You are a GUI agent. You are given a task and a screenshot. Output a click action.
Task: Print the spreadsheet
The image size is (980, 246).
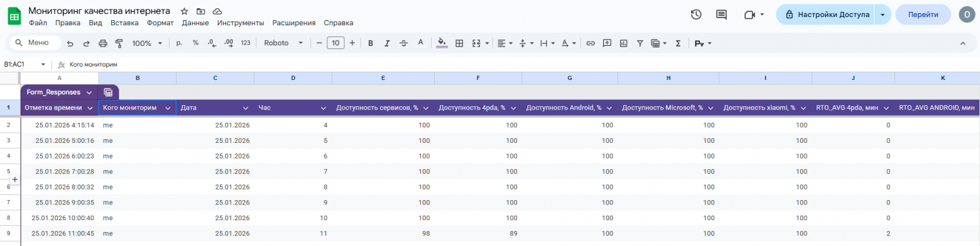tap(103, 43)
